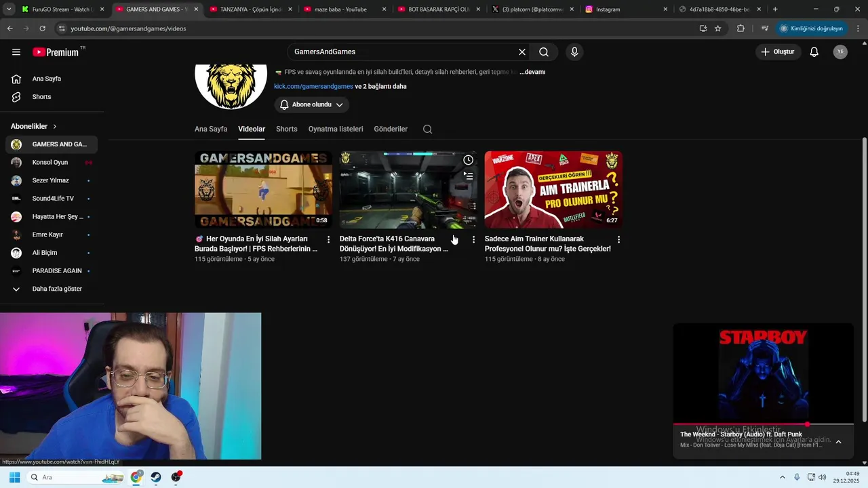This screenshot has height=488, width=868.
Task: Click Add to queue icon on K416 thumbnail
Action: (x=468, y=176)
